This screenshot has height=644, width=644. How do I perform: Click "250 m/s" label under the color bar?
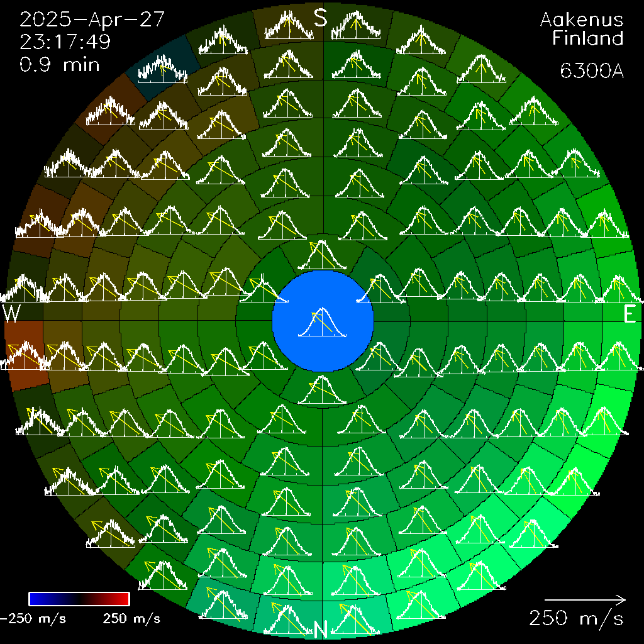point(131,619)
